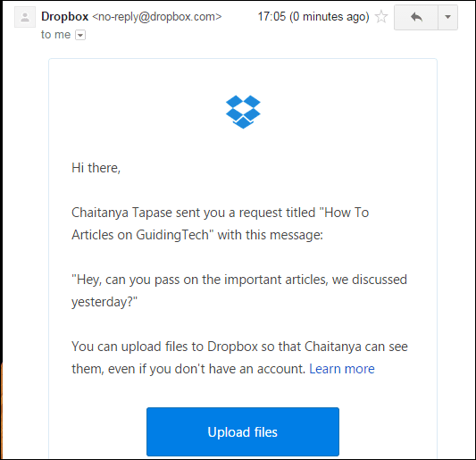The width and height of the screenshot is (476, 460).
Task: Reply to the email using arrow button
Action: 416,17
